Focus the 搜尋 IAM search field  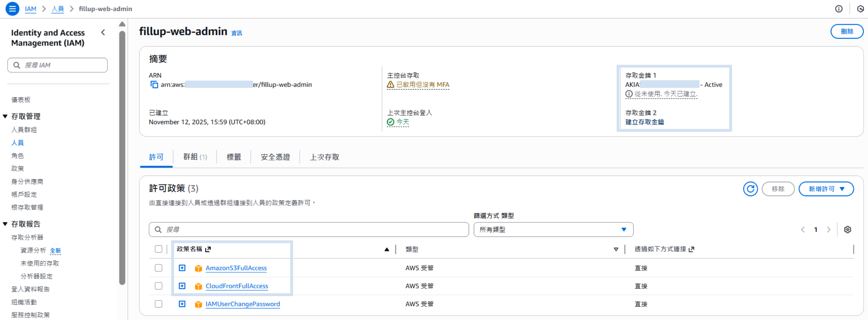pos(58,65)
